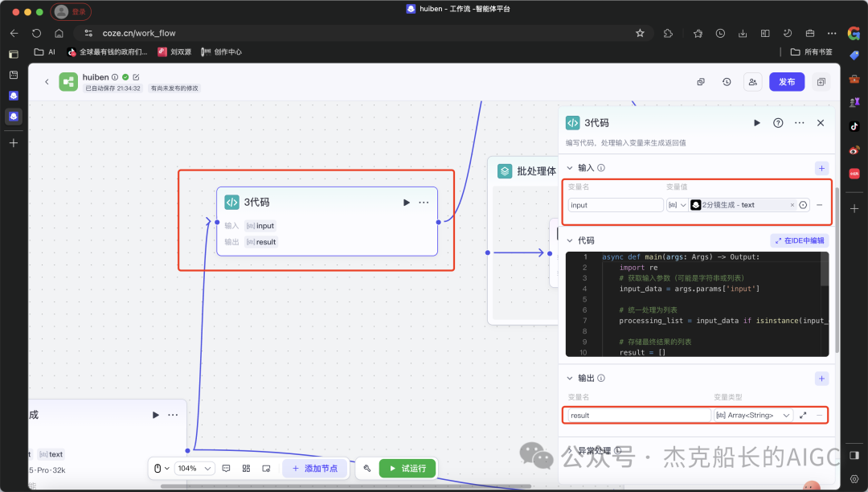Navigate back in the browser
This screenshot has height=492, width=868.
(x=14, y=33)
